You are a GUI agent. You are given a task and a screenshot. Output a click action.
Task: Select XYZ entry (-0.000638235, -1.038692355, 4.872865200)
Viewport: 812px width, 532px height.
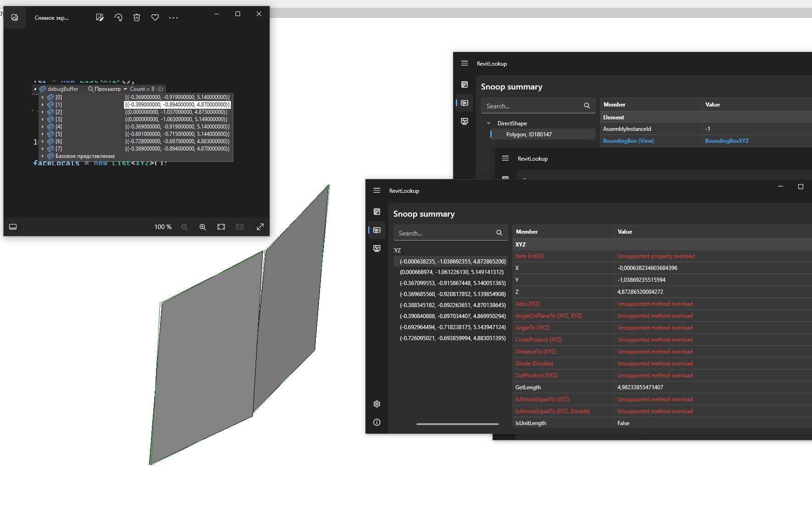451,261
